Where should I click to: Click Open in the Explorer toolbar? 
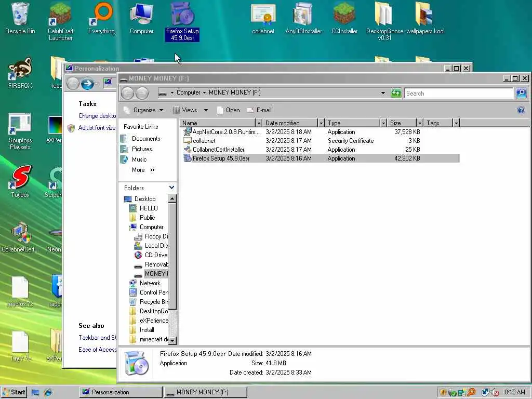point(229,110)
